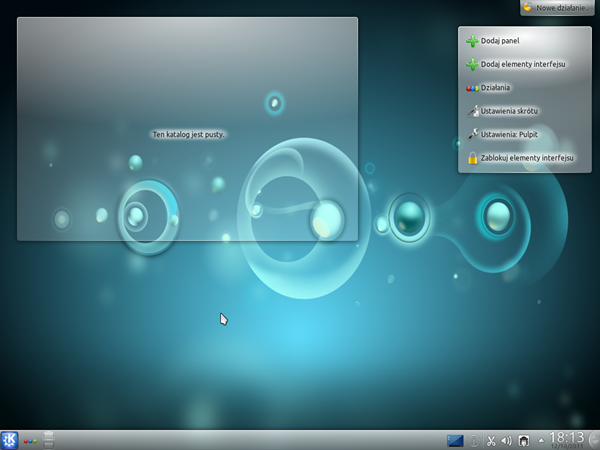
Task: Click the activities icon in the panel
Action: coord(30,439)
